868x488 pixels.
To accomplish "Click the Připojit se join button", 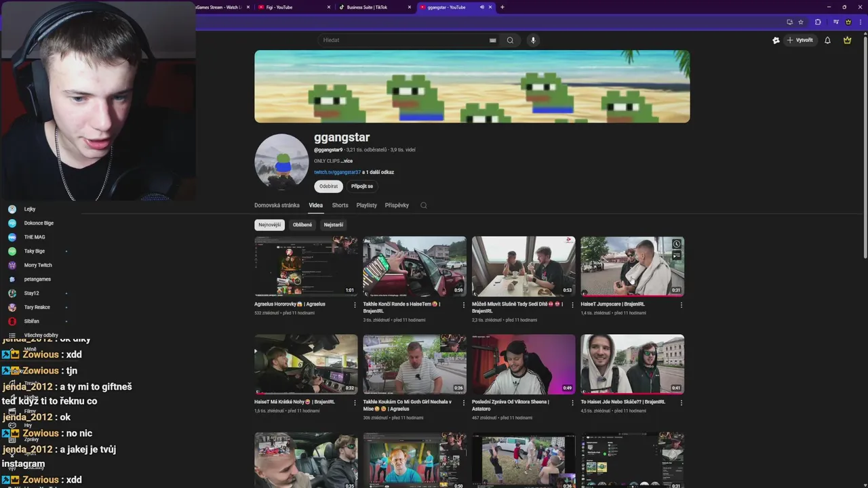I will pos(362,186).
